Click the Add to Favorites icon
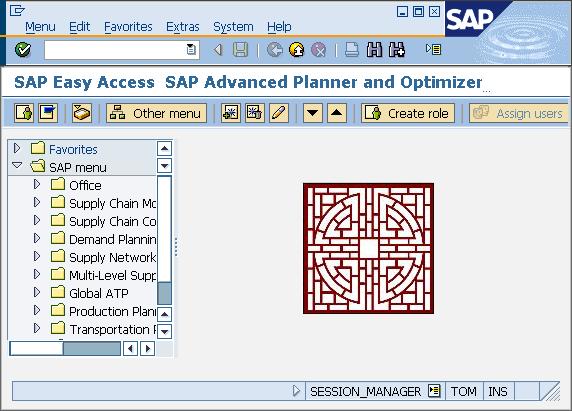Image resolution: width=572 pixels, height=411 pixels. coord(231,113)
